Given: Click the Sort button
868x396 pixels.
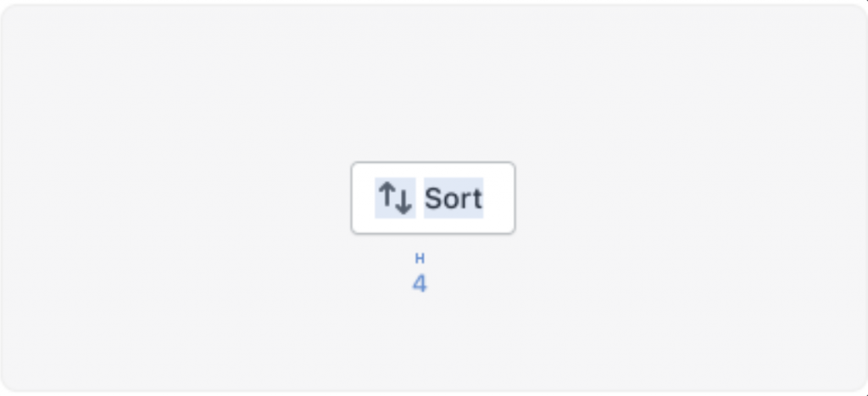Looking at the screenshot, I should click(433, 198).
